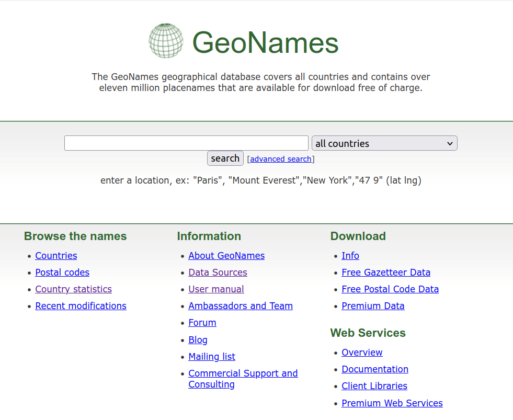
Task: Click the GeoNames globe logo
Action: click(x=166, y=41)
